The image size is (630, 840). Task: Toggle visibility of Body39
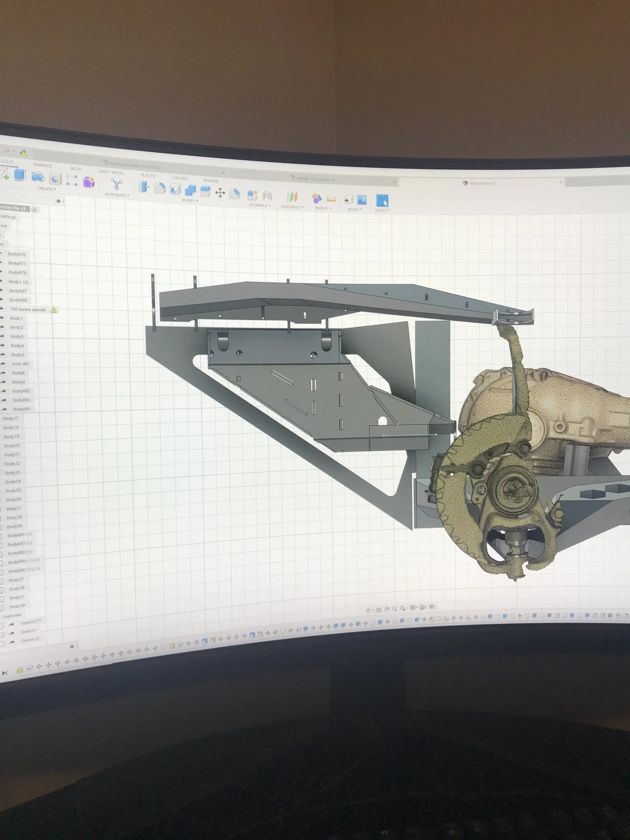2,608
